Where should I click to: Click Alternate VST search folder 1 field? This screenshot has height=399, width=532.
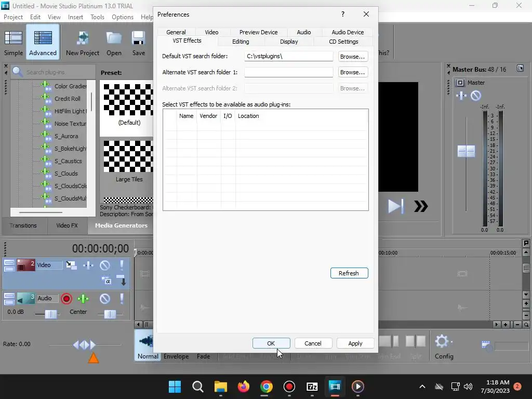289,72
